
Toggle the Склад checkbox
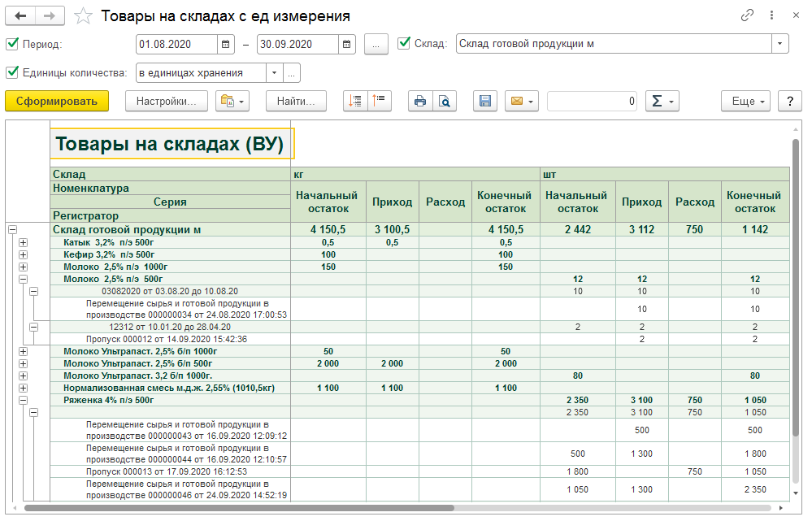click(x=405, y=44)
